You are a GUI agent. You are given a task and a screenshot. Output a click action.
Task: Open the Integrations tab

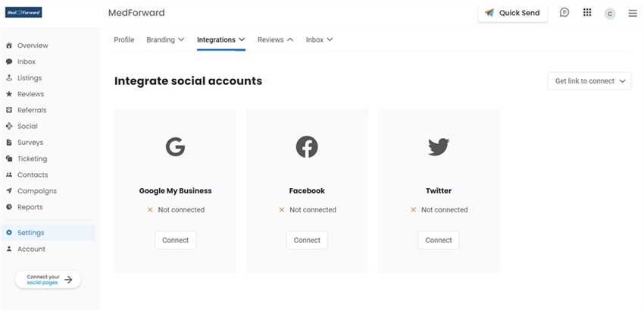point(221,40)
